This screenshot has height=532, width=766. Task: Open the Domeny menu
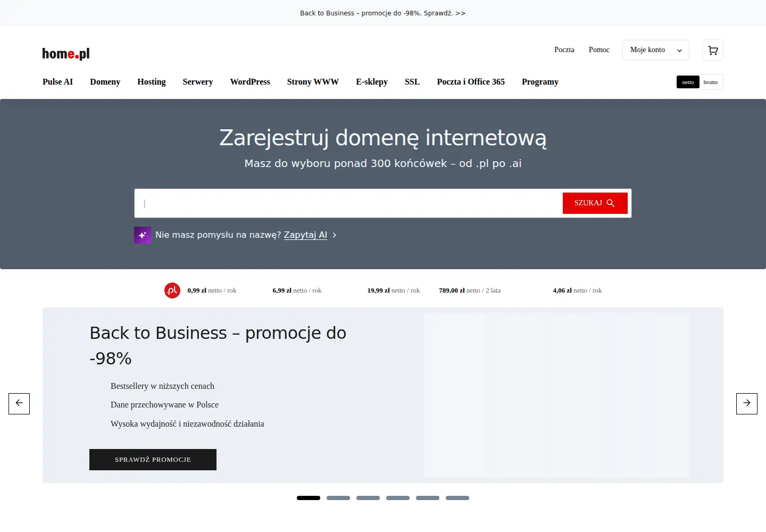[x=105, y=82]
